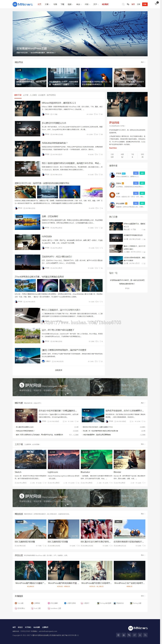Select the 最新文章 tab
The height and width of the screenshot is (644, 162).
pyautogui.click(x=18, y=95)
